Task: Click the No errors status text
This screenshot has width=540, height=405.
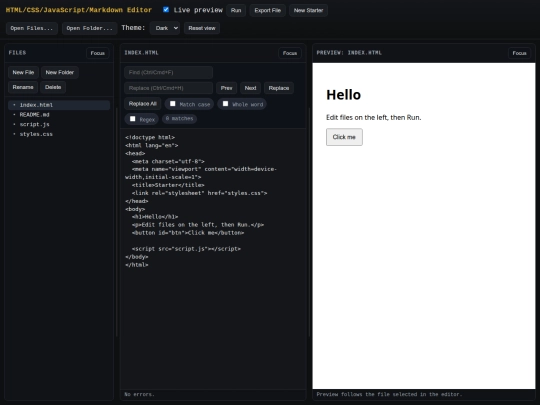Action: 139,394
